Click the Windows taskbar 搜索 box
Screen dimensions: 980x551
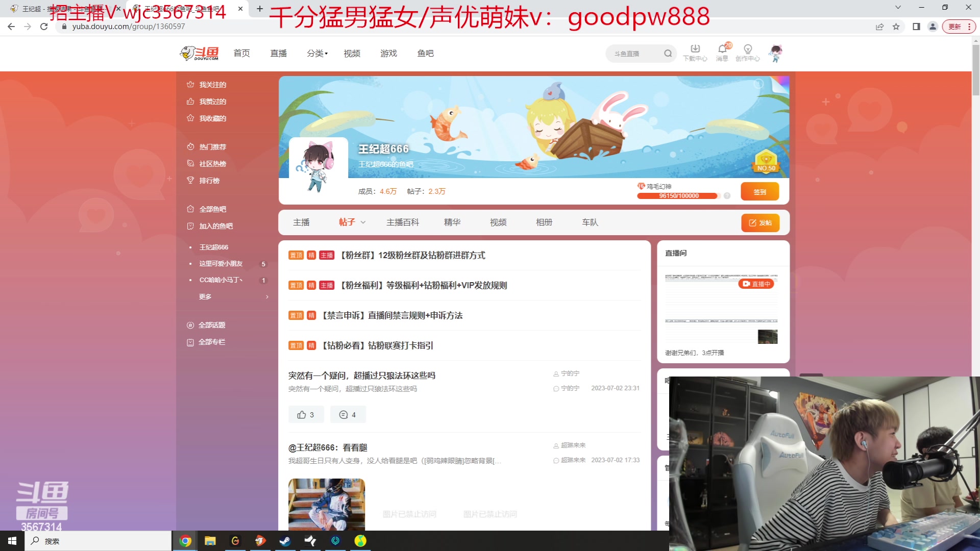(98, 541)
